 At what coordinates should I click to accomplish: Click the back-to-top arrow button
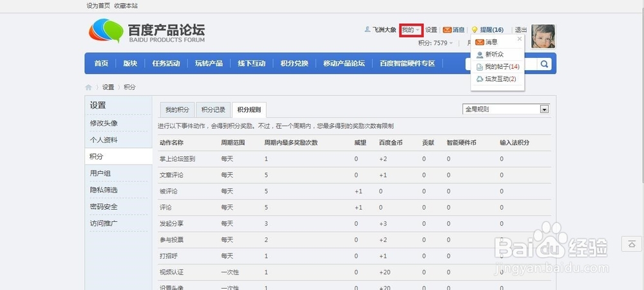632,244
